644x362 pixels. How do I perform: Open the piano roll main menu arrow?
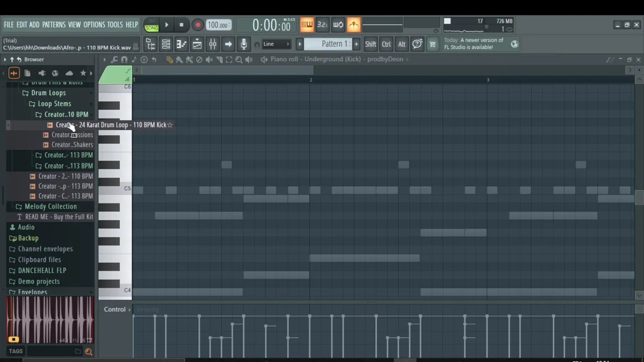pyautogui.click(x=105, y=59)
